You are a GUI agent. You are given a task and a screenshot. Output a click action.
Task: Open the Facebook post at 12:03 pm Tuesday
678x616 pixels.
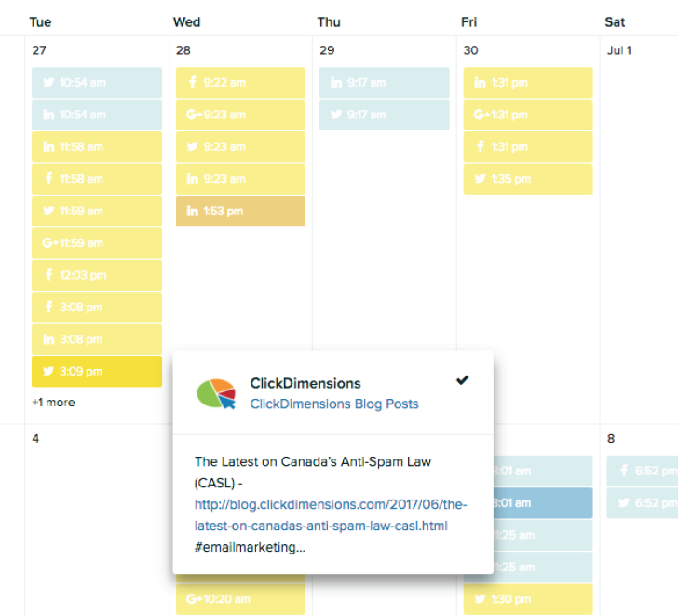(x=97, y=275)
